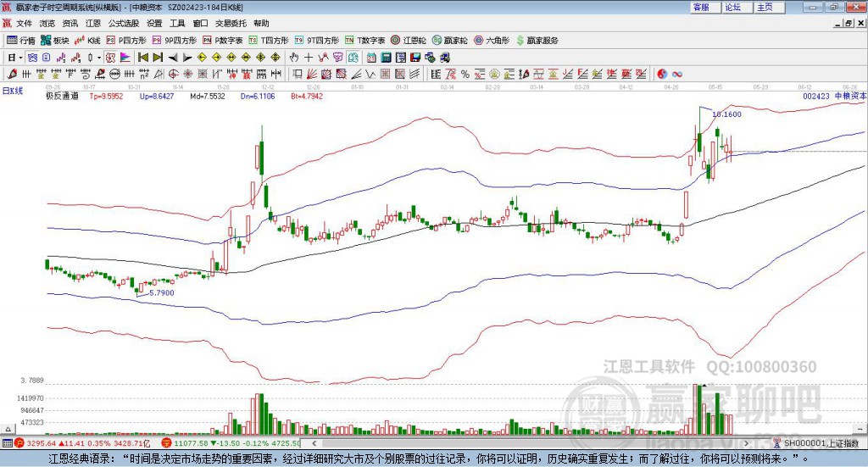The width and height of the screenshot is (868, 467).
Task: Click the Dn=6.1106 indicator value
Action: pos(258,96)
